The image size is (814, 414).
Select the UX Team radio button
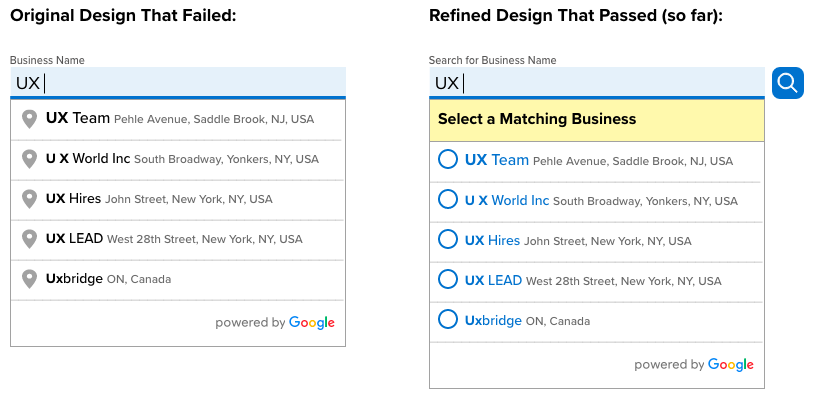[x=447, y=159]
